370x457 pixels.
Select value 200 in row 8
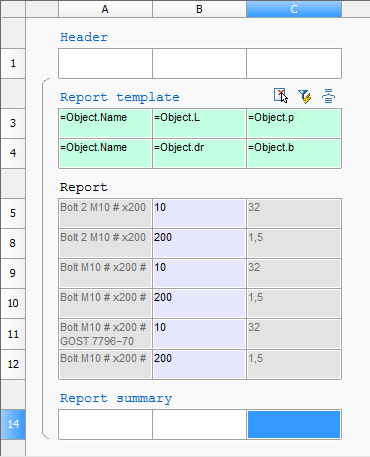coord(199,243)
